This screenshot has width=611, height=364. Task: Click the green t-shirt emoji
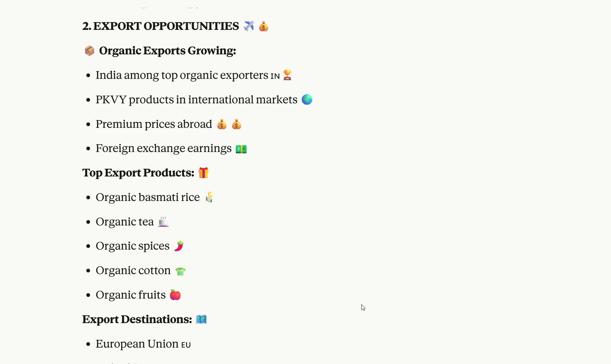180,271
